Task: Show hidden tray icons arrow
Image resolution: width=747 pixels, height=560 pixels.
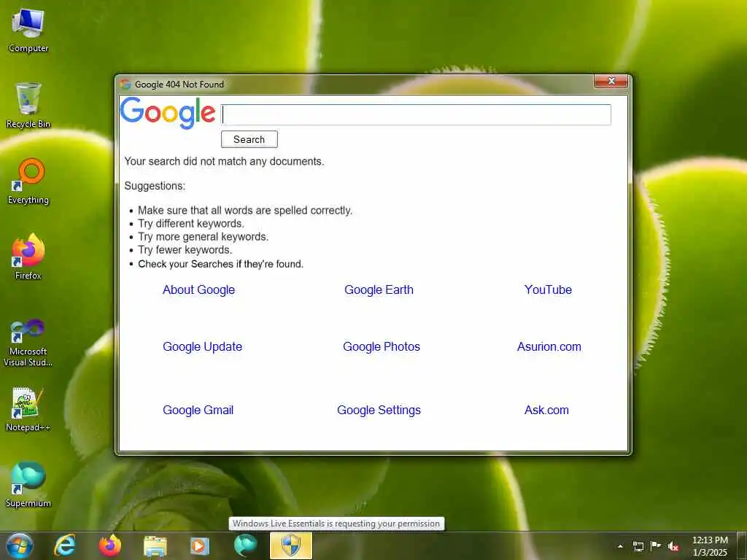Action: pos(620,546)
